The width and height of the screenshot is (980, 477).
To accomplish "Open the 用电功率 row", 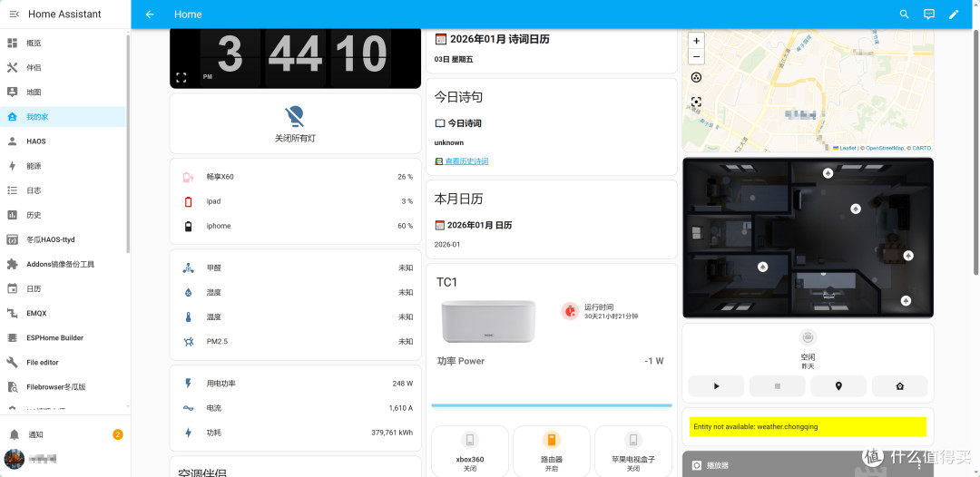I will click(298, 384).
